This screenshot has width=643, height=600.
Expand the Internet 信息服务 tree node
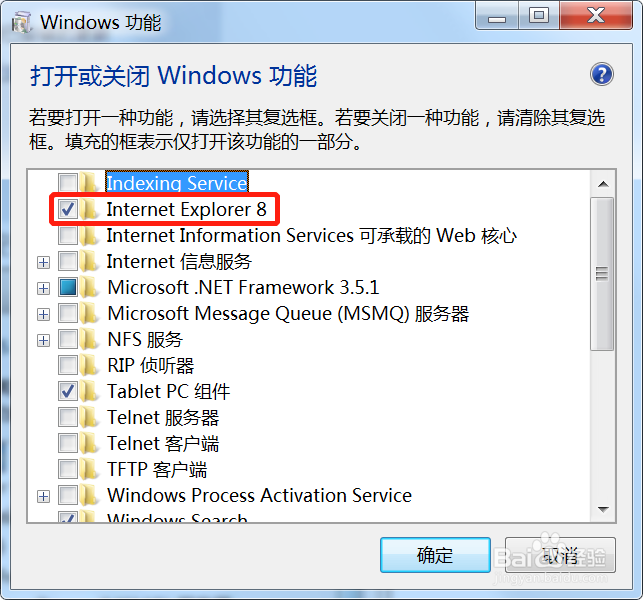(x=43, y=262)
